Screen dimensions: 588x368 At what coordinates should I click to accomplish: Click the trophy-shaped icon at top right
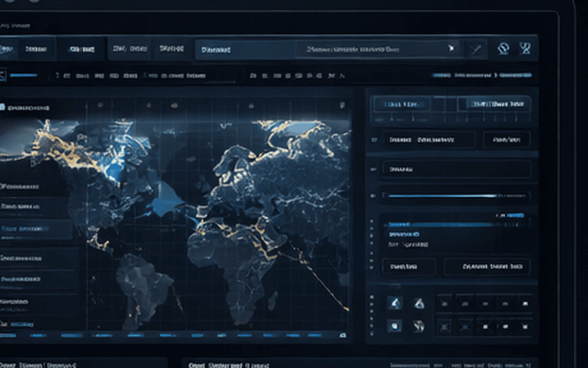tap(525, 49)
